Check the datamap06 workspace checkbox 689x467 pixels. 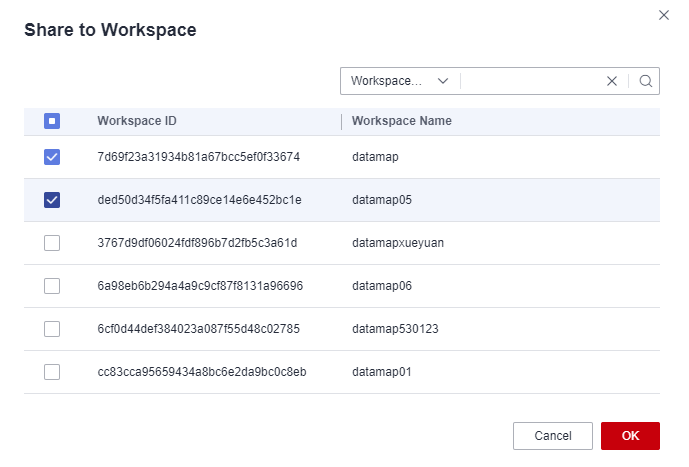click(52, 286)
